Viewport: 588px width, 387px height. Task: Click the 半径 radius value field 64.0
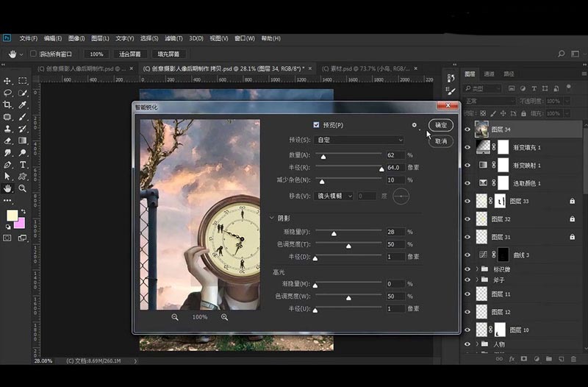pos(395,168)
